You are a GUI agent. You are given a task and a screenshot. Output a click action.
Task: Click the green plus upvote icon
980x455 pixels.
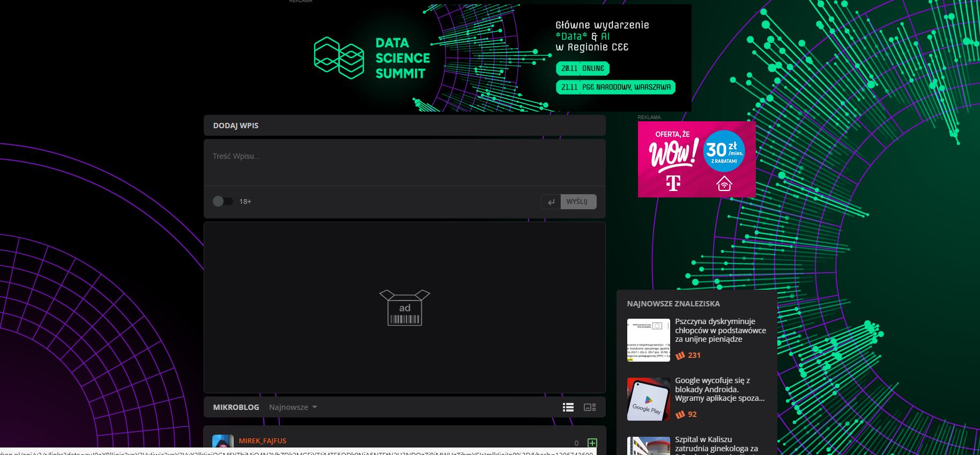pos(592,443)
